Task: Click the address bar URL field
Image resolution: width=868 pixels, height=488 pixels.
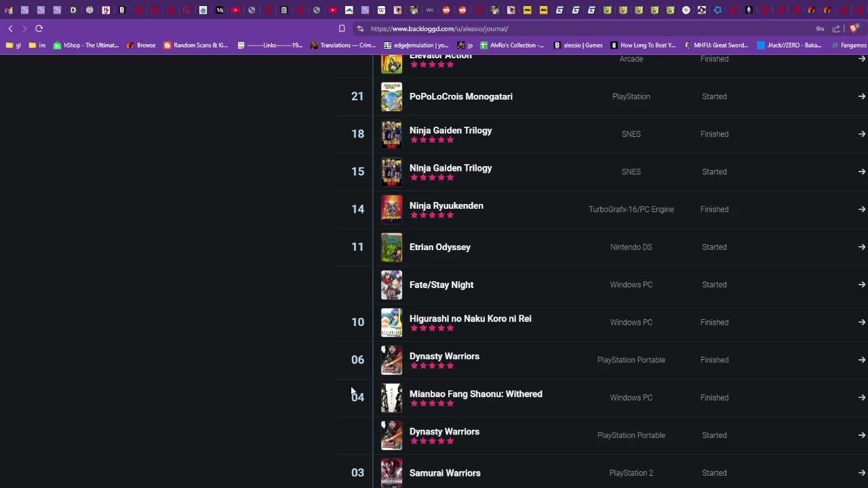Action: coord(583,28)
